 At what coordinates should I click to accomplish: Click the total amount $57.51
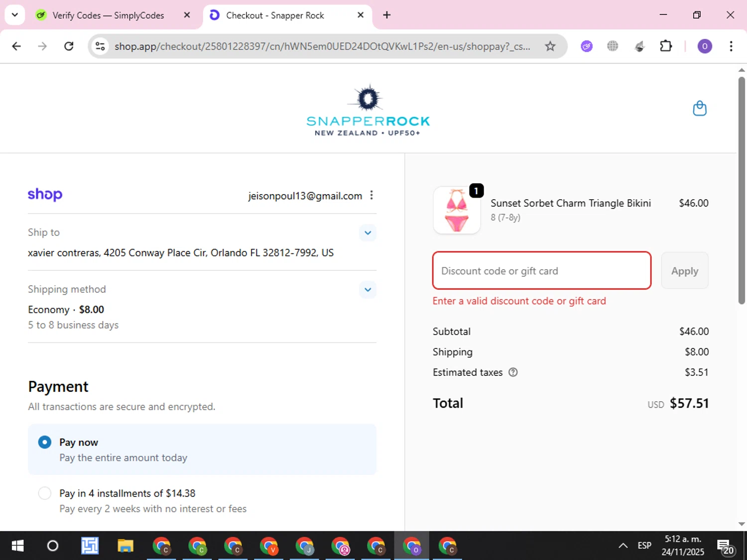point(689,403)
